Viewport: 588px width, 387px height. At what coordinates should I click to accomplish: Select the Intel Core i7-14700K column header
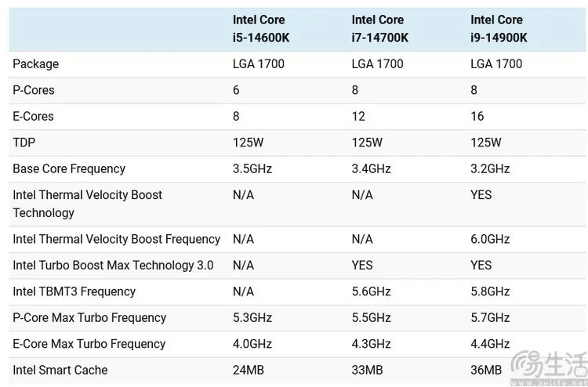tap(379, 29)
